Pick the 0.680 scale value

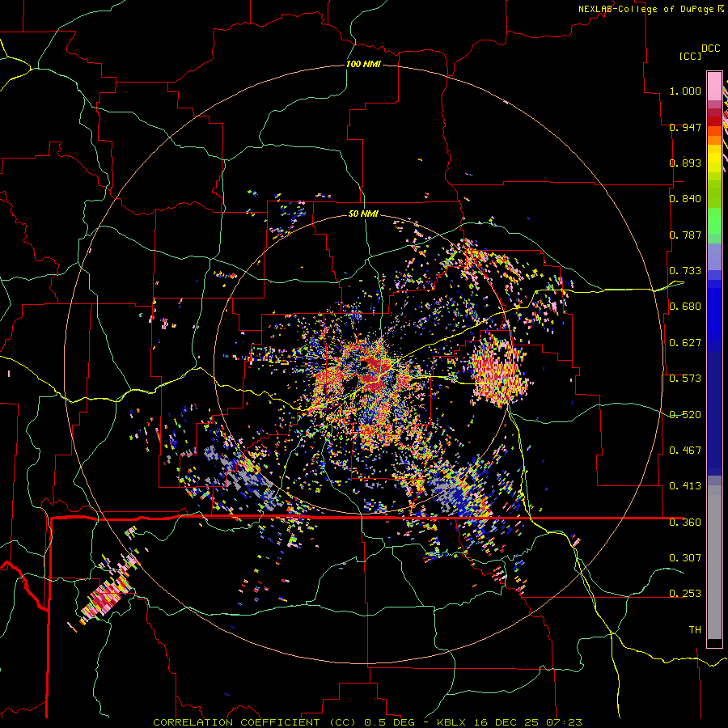(685, 307)
